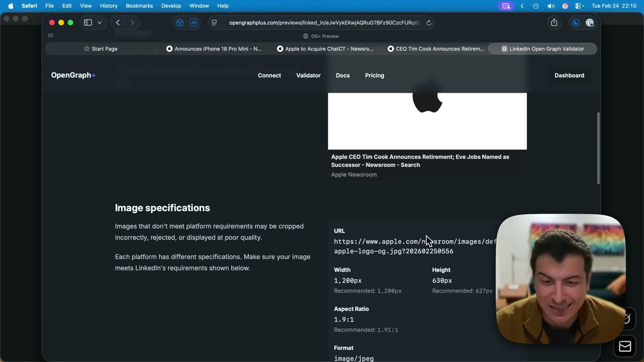The width and height of the screenshot is (644, 362).
Task: Open the Apple menu
Action: [x=11, y=6]
